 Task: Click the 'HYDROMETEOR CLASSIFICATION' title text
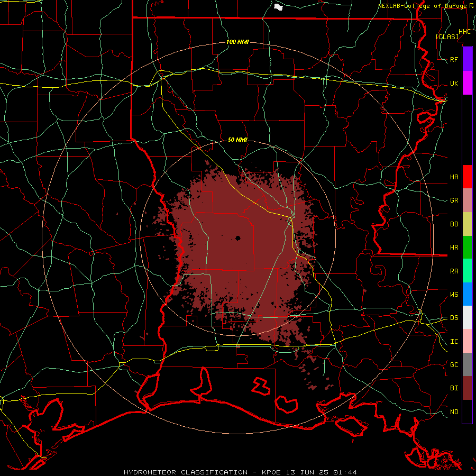click(186, 472)
